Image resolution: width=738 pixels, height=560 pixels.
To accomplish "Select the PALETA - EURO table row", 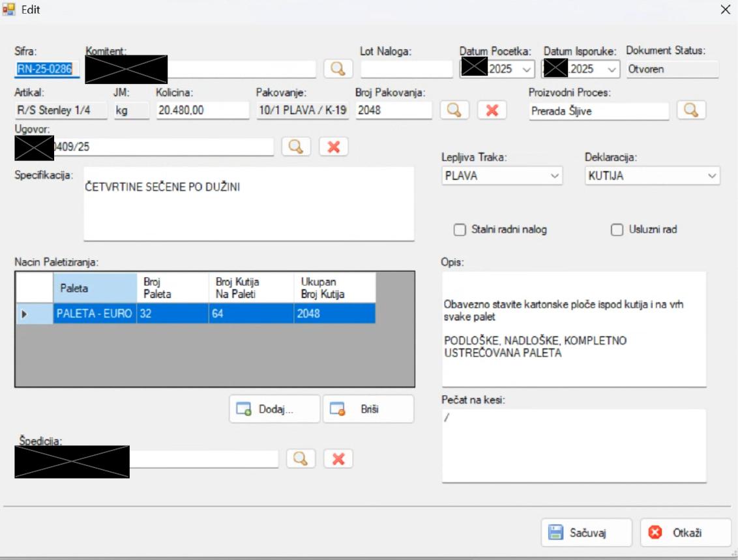I will click(x=95, y=314).
